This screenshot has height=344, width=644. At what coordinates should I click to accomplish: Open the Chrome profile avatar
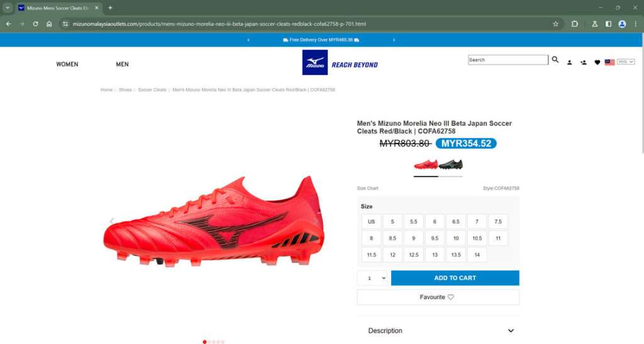coord(622,24)
